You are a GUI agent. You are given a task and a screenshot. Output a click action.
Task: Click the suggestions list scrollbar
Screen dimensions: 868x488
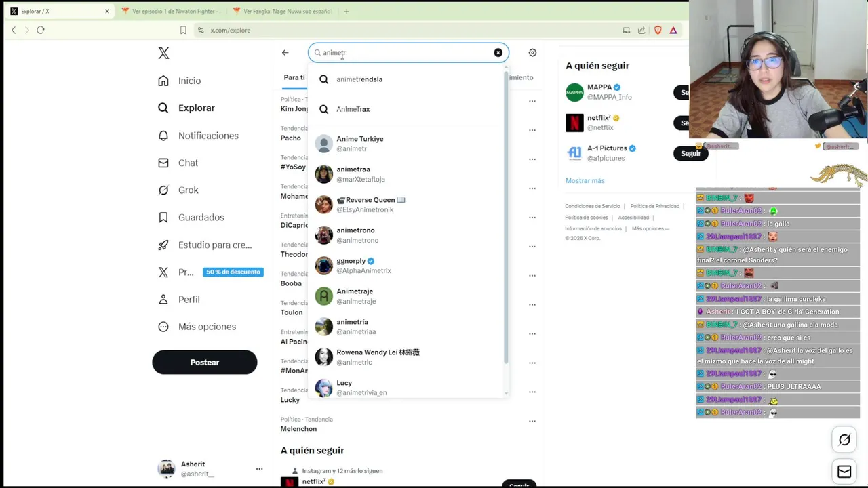pyautogui.click(x=506, y=217)
